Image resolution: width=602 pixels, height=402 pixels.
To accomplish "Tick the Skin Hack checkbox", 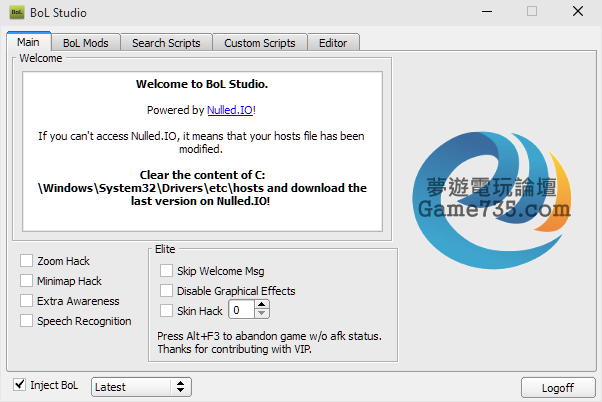I will click(x=166, y=311).
